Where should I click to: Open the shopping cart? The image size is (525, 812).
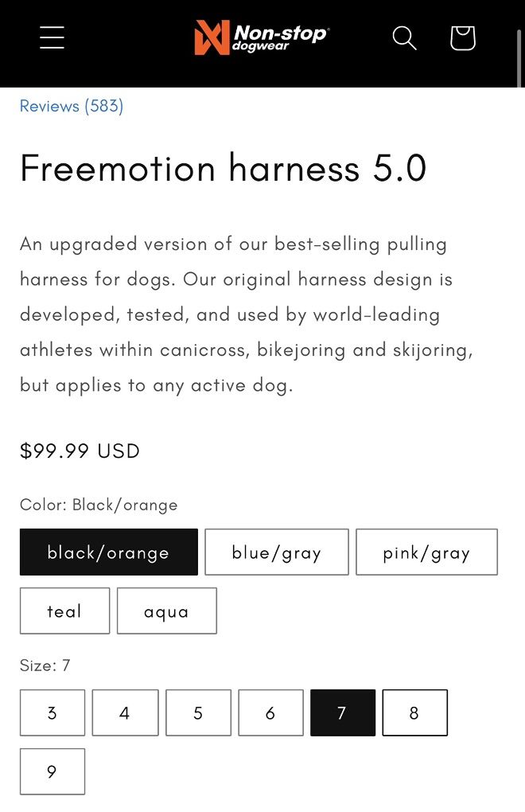(462, 37)
